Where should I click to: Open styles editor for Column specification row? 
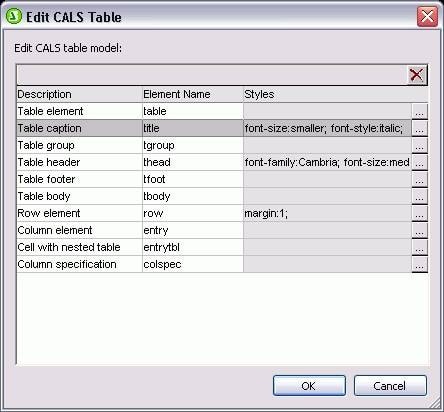(x=420, y=264)
